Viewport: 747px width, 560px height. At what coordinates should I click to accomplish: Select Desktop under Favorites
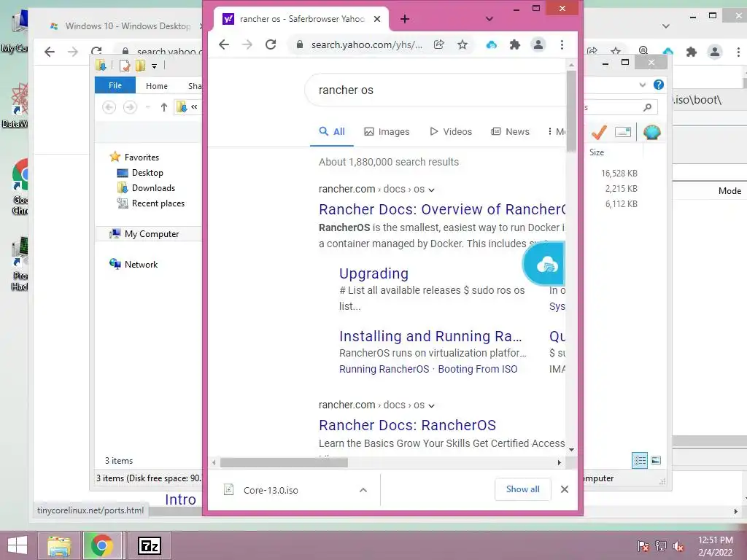tap(147, 172)
